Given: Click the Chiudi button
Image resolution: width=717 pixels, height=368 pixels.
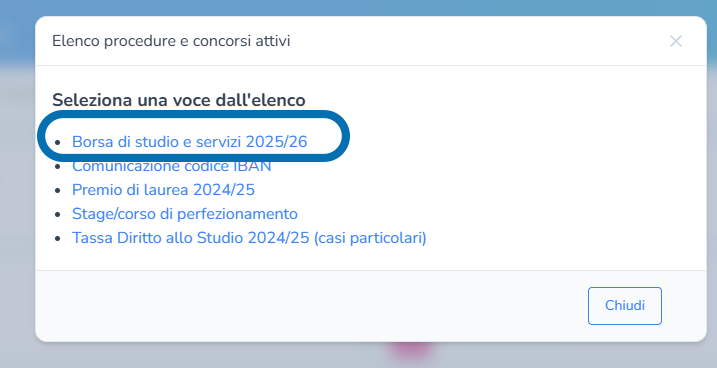Looking at the screenshot, I should 625,306.
